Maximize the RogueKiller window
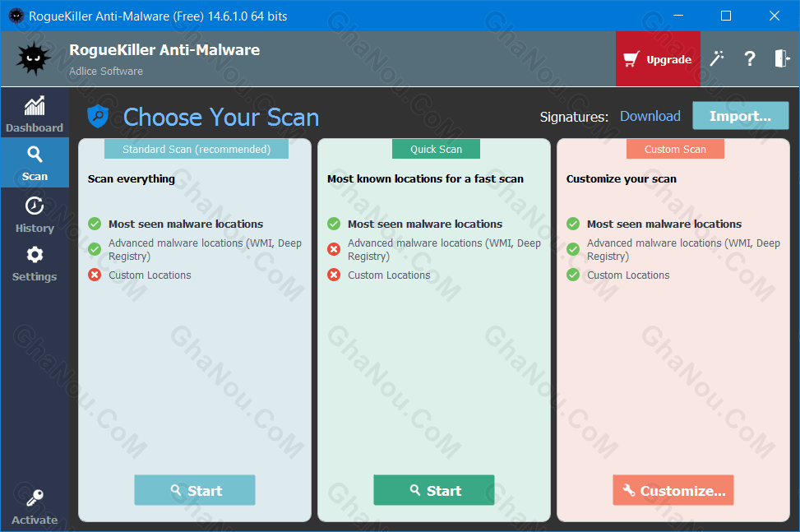Screen dimensions: 800x532 [x=726, y=16]
